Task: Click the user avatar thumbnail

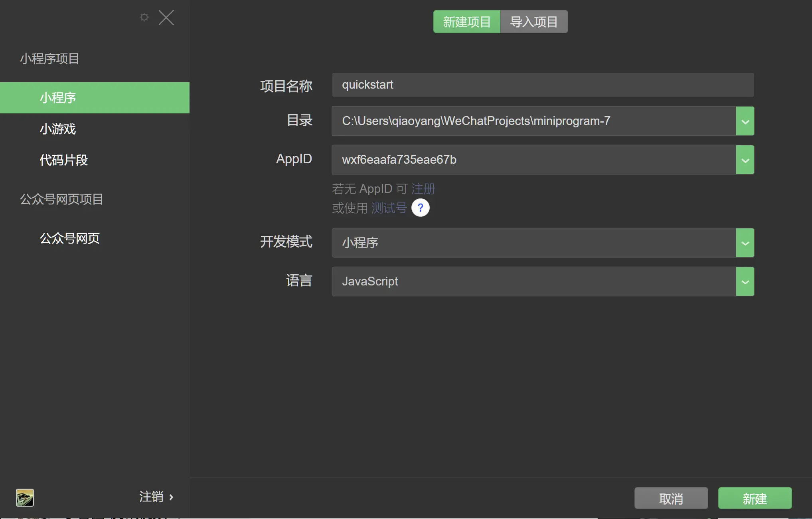Action: (x=25, y=497)
